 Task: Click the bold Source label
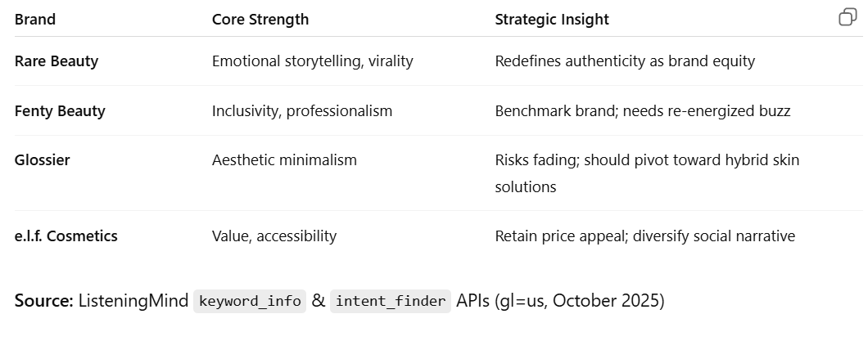click(43, 301)
